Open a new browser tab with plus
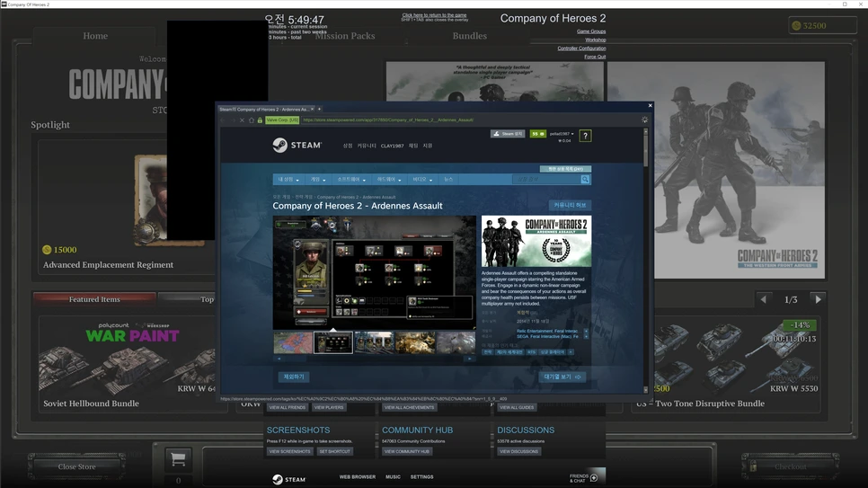 pos(319,109)
